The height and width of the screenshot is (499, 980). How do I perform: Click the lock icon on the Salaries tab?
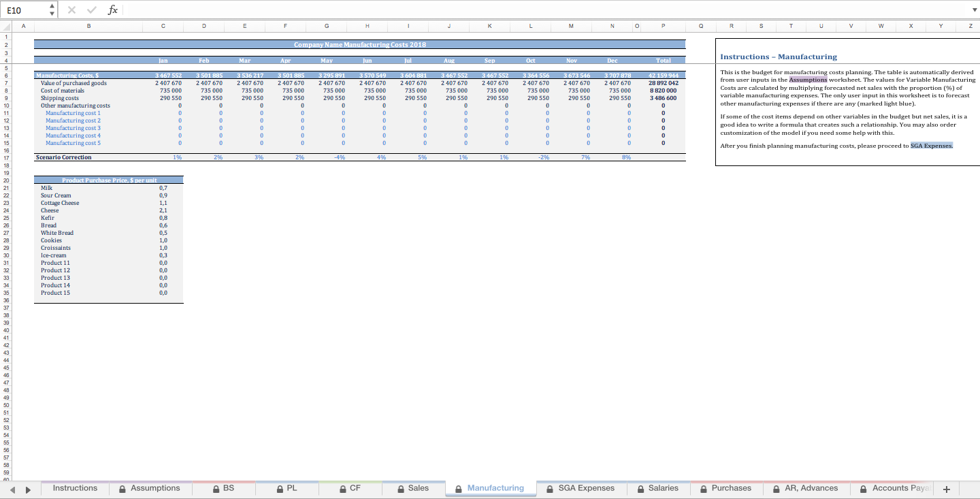[640, 488]
